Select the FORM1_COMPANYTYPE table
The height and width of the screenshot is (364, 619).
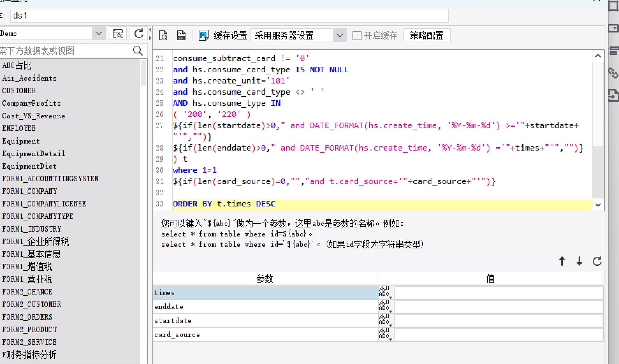tap(38, 216)
